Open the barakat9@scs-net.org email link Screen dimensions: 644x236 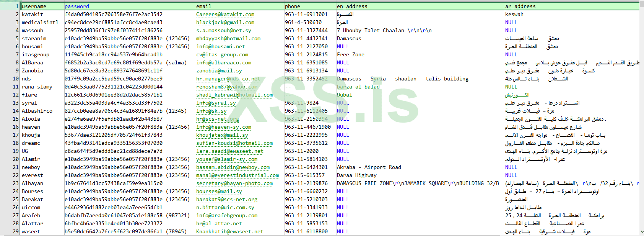pos(227,199)
